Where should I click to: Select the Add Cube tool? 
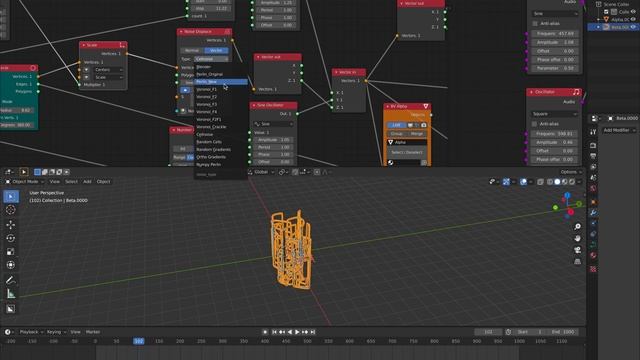coord(11,309)
